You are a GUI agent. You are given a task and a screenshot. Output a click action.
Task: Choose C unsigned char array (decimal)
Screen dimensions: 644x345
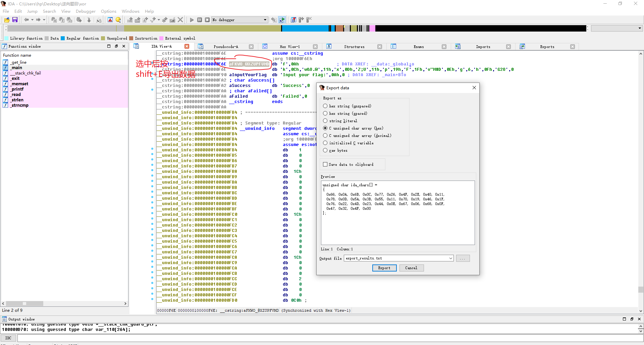coord(325,136)
